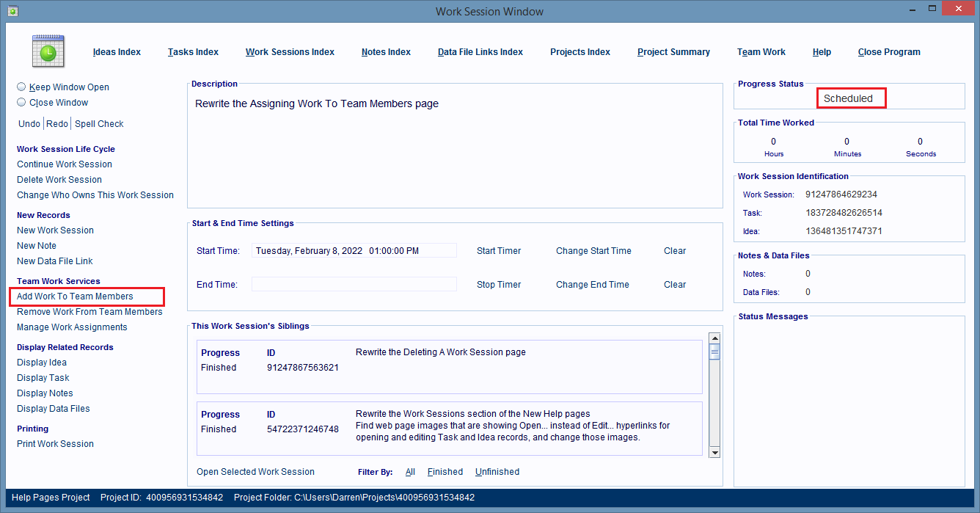This screenshot has height=513, width=980.
Task: Open the Projects Index
Action: point(579,51)
